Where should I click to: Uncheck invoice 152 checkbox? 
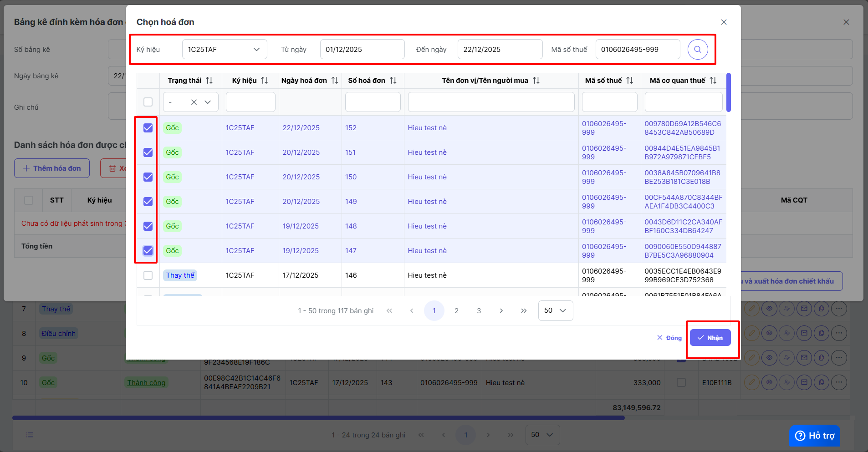click(x=148, y=128)
